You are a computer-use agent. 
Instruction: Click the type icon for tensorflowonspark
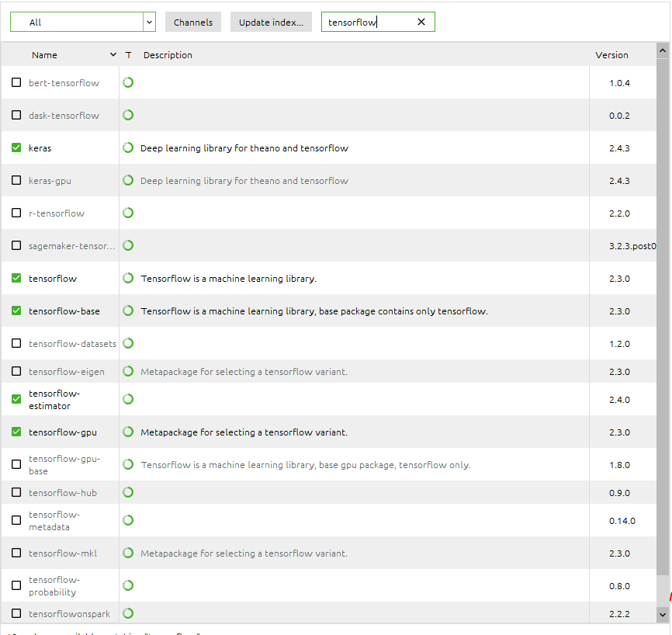128,613
